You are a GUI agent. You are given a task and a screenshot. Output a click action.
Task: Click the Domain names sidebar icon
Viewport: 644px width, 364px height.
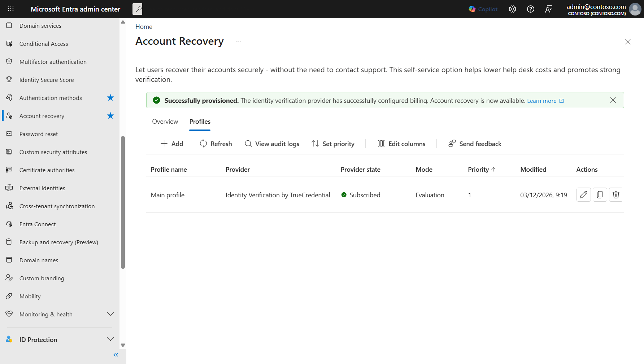[9, 260]
